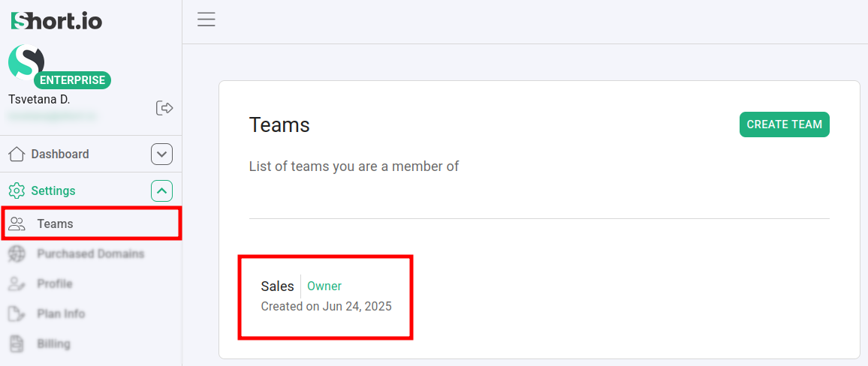Click the Purchased Domains globe icon

17,253
